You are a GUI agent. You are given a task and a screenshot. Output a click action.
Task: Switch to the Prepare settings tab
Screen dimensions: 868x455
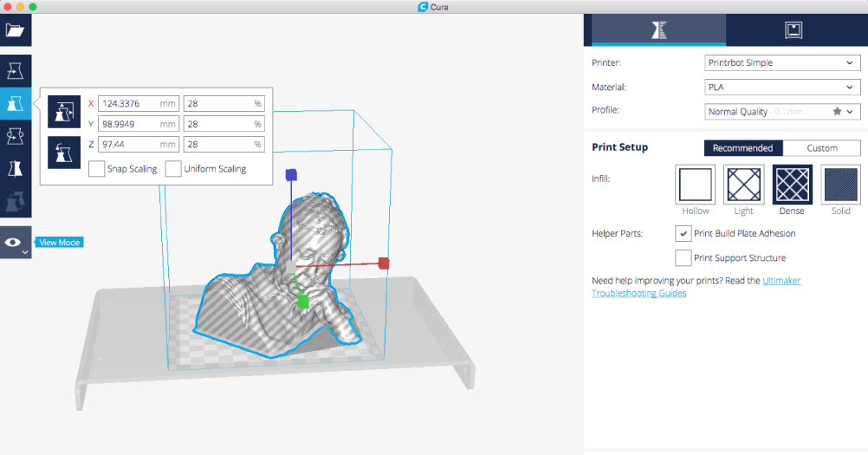click(x=658, y=29)
